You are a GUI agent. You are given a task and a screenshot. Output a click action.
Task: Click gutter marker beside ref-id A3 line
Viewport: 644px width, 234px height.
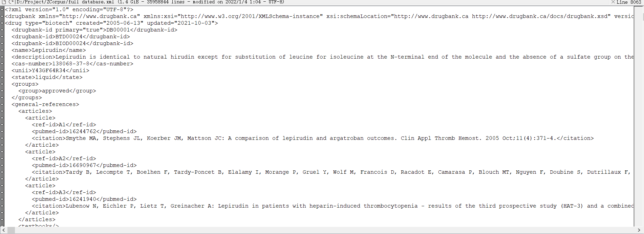coord(2,192)
